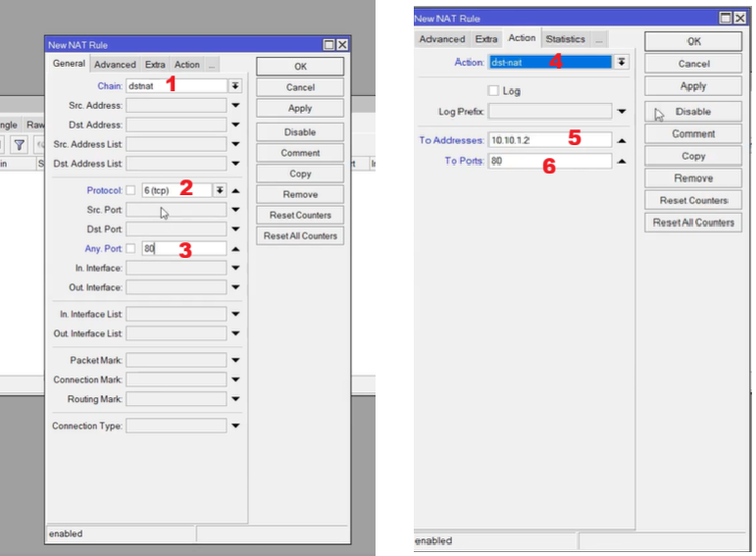Expand the Log Prefix field

(x=622, y=112)
